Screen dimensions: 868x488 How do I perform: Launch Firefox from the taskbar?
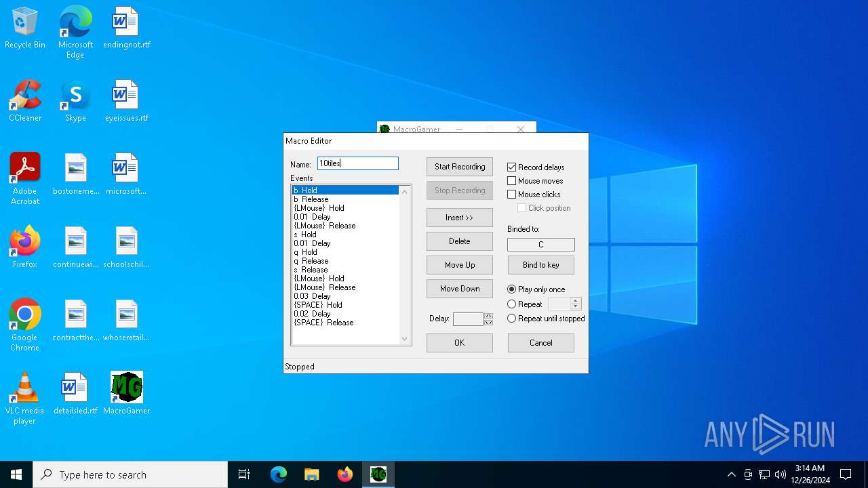pos(344,474)
